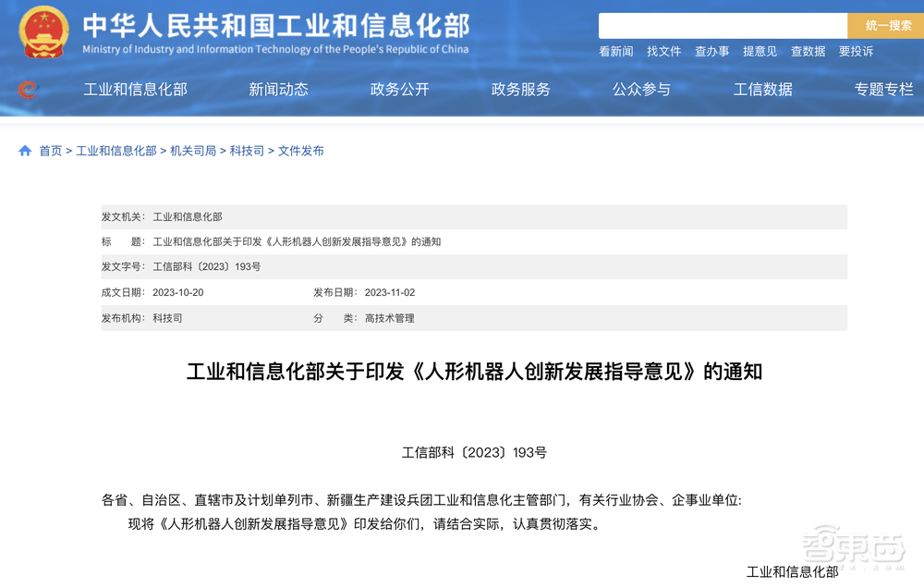Viewport: 924px width, 588px height.
Task: Click the red circular logo beside the navigation bar
Action: (x=27, y=89)
